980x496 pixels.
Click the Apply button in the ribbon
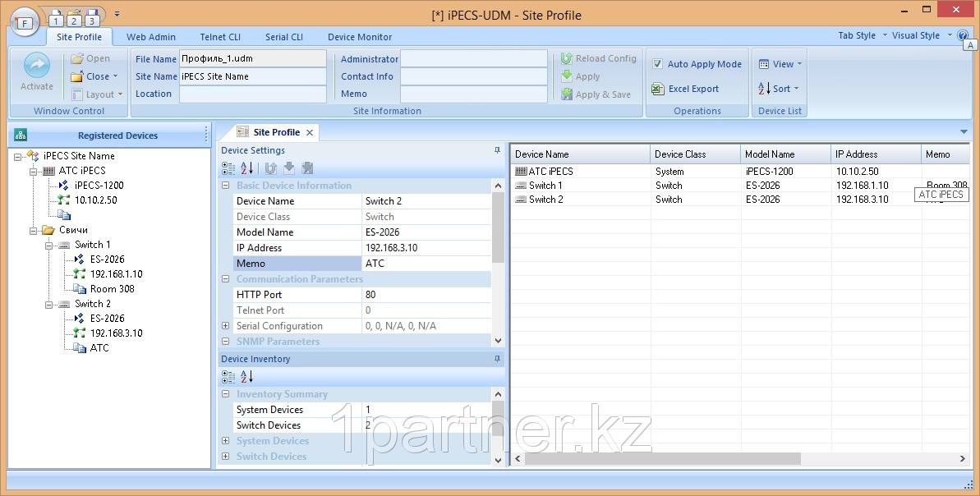[x=581, y=76]
